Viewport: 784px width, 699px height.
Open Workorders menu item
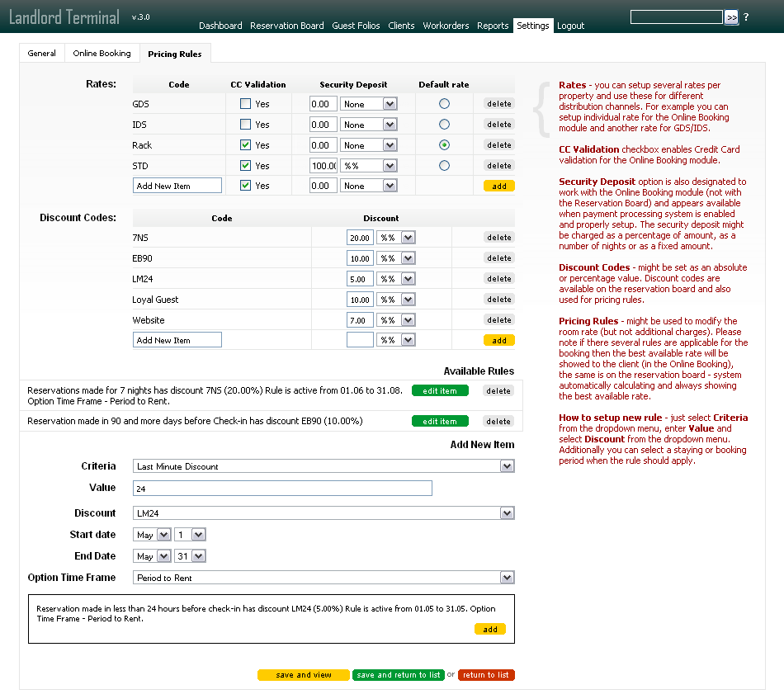tap(446, 26)
